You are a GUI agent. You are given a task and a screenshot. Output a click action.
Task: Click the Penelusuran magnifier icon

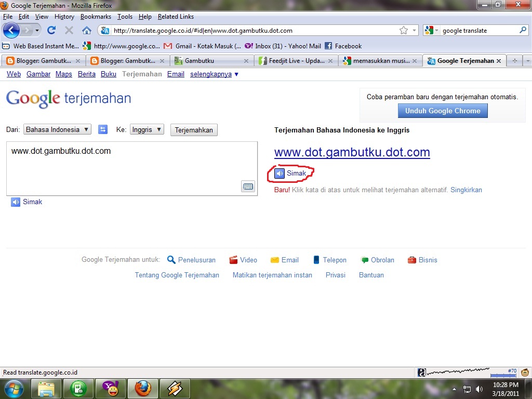(171, 260)
